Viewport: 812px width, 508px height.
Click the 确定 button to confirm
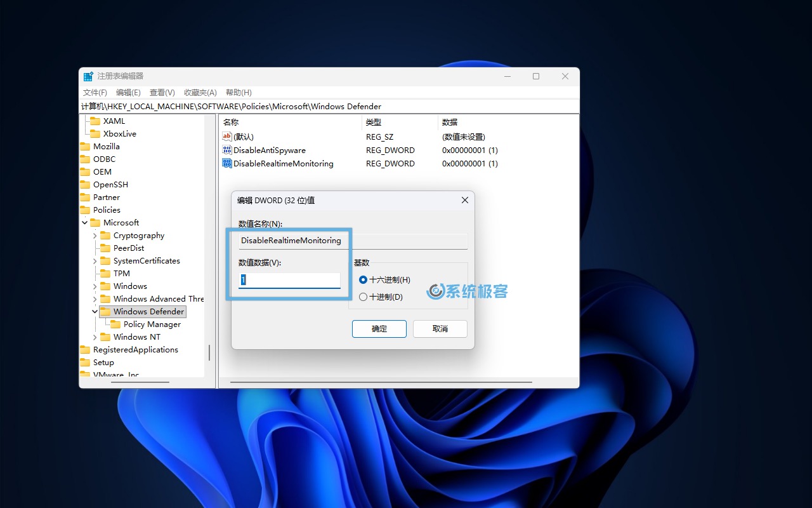(379, 329)
